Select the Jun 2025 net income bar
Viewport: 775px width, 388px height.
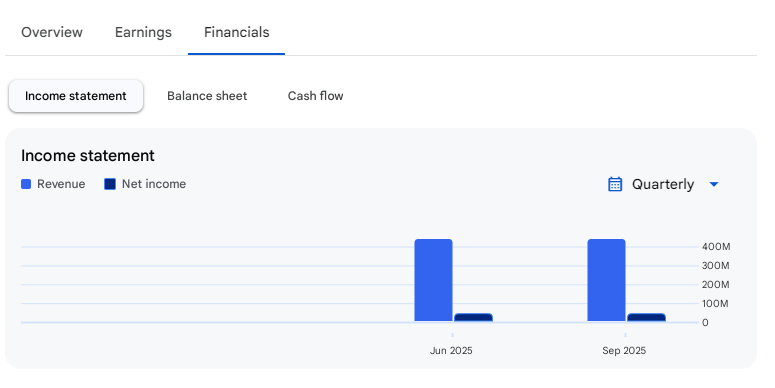[x=474, y=317]
